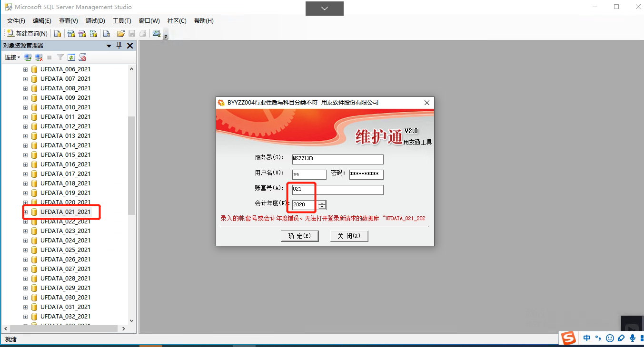
Task: Toggle Chinese/English mode 中 on IME bar
Action: coord(587,338)
